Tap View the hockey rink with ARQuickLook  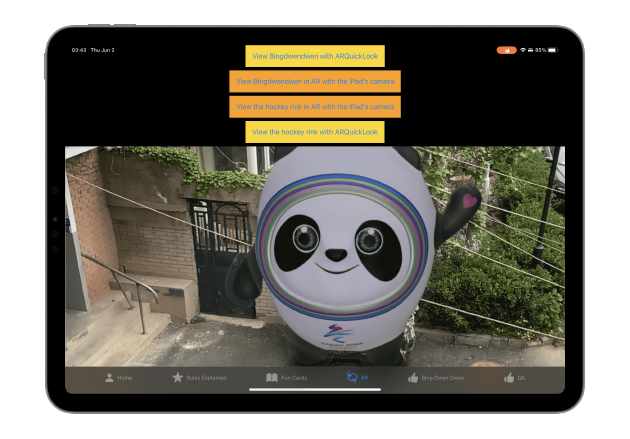[x=315, y=132]
